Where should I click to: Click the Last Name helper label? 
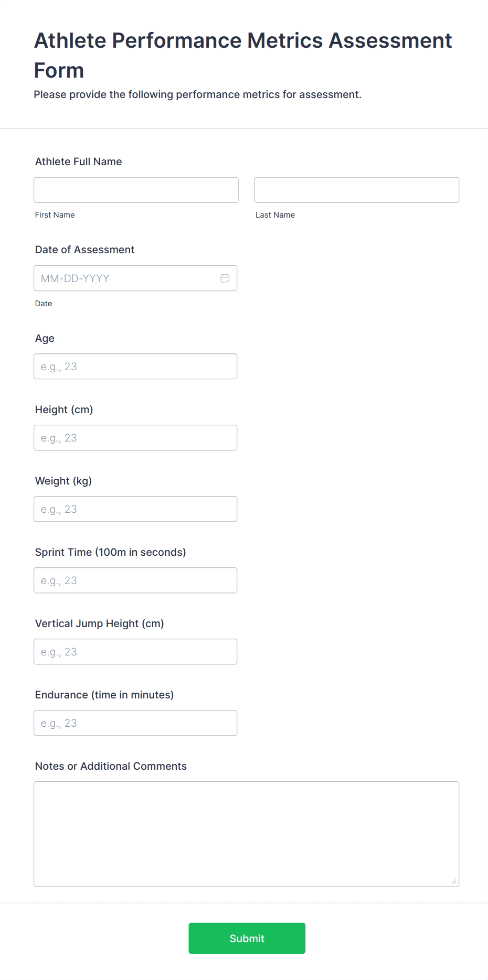275,214
